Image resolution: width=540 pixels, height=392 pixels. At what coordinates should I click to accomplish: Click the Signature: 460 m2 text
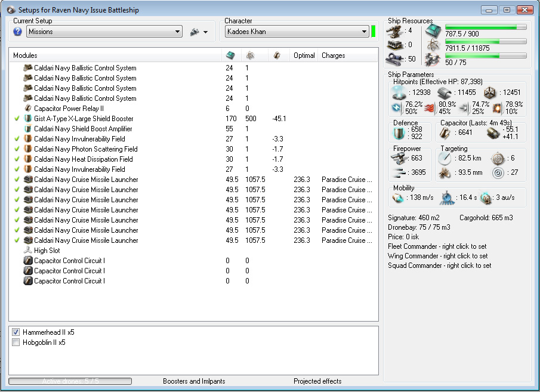(x=414, y=218)
